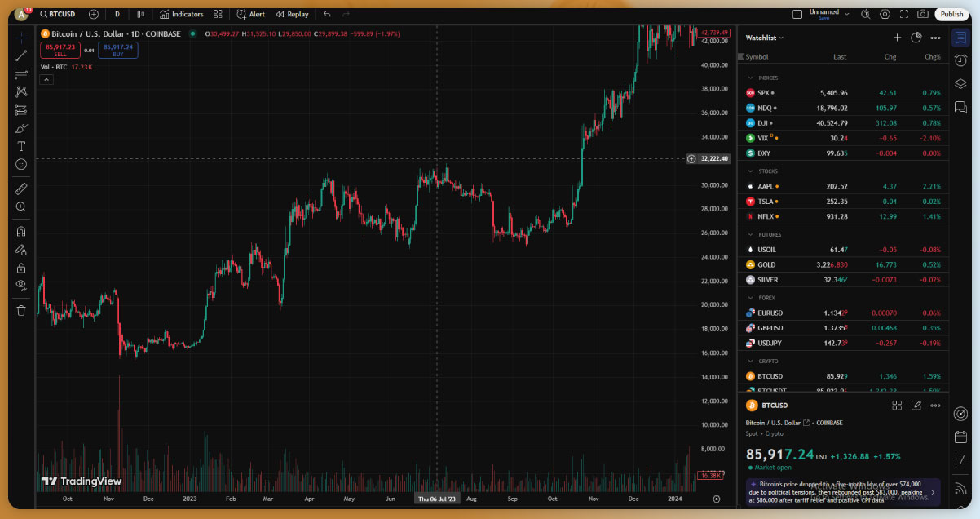Screen dimensions: 980x519
Task: Open quick search icon
Action: pyautogui.click(x=865, y=14)
